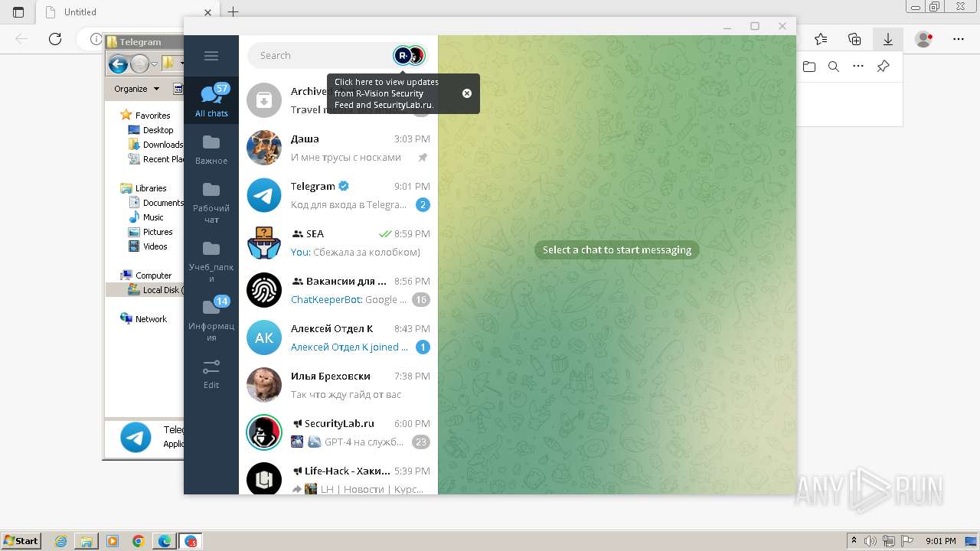Click unread badge 2 on Telegram chat
Screen dimensions: 980x551
423,204
